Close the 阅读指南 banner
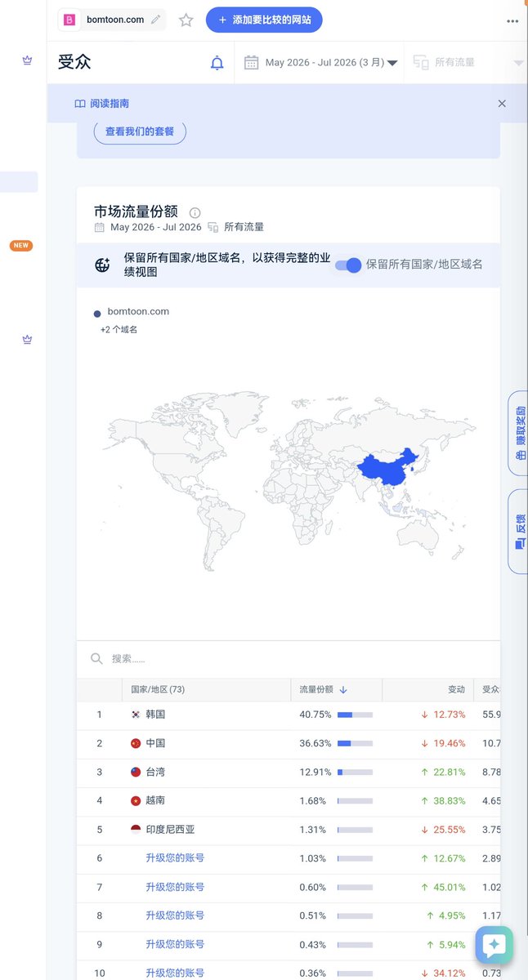This screenshot has width=528, height=980. click(x=502, y=104)
